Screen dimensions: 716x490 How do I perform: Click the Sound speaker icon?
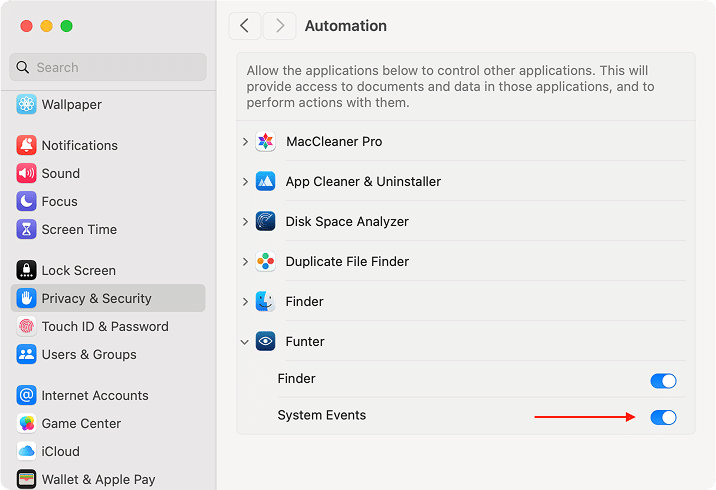coord(26,174)
